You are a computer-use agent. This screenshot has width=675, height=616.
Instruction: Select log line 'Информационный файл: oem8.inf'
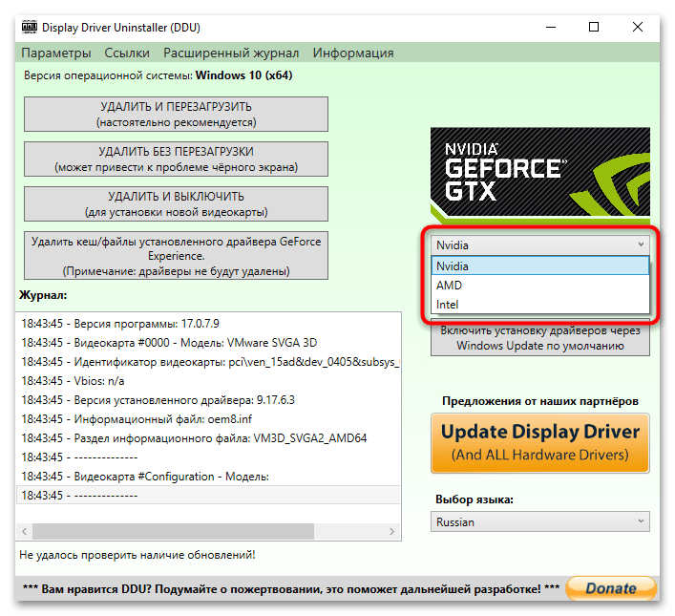(208, 419)
